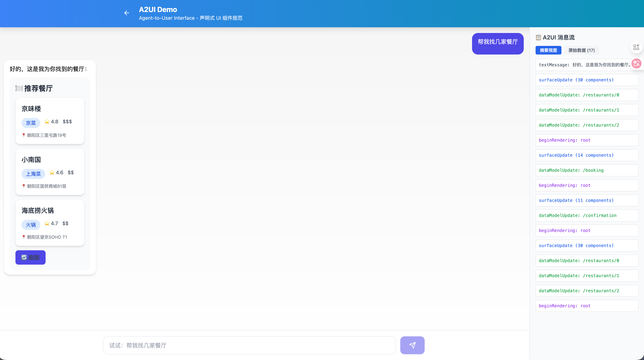The height and width of the screenshot is (360, 644).
Task: Click the pink translate floating icon
Action: click(636, 64)
